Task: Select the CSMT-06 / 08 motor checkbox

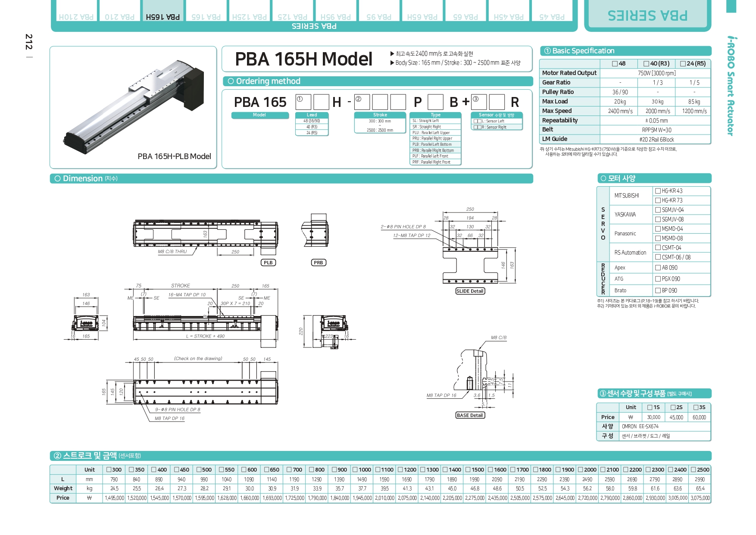Action: (x=658, y=257)
